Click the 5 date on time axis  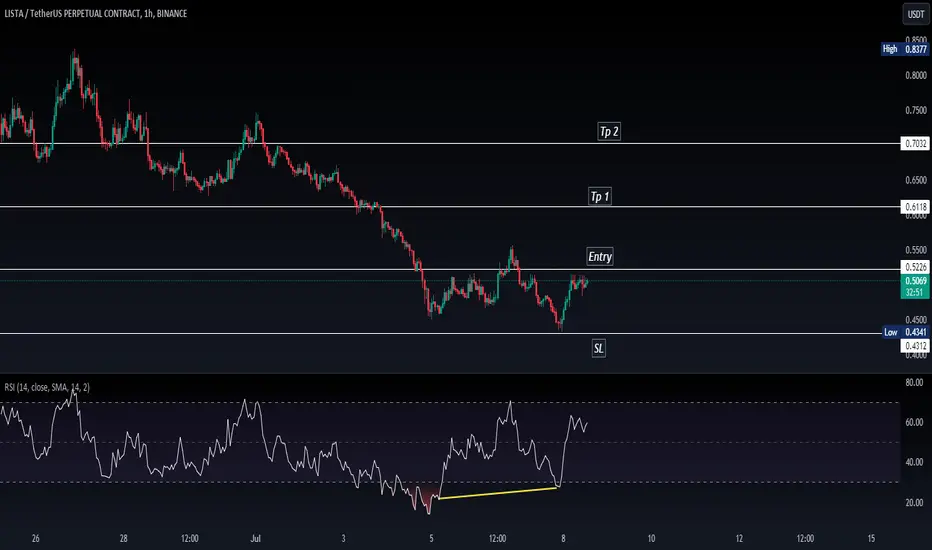(432, 539)
